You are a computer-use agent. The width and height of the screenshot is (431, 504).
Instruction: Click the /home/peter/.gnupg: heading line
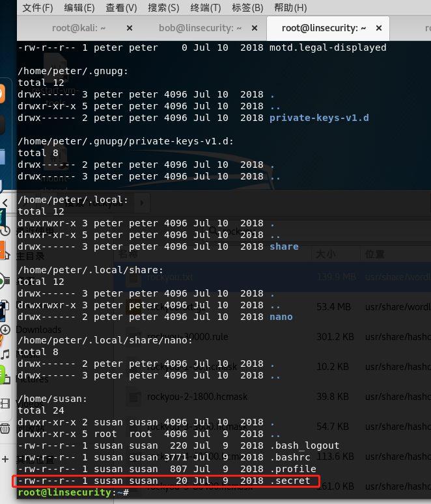[x=73, y=71]
